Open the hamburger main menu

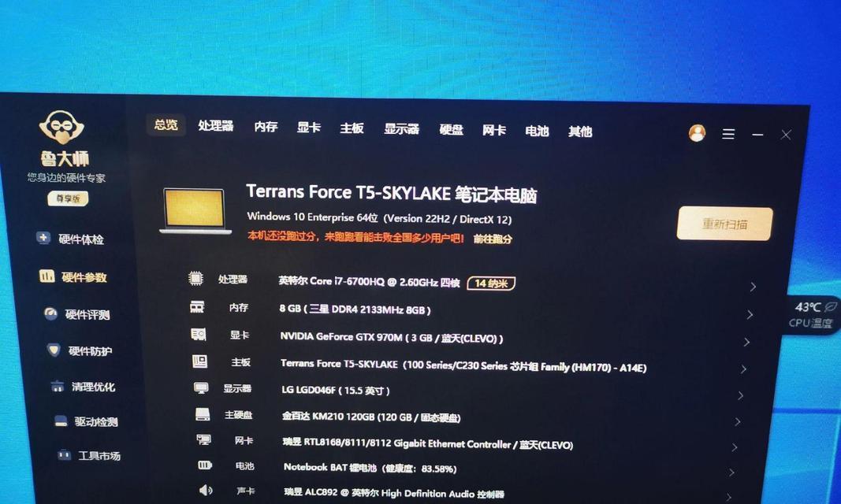728,134
